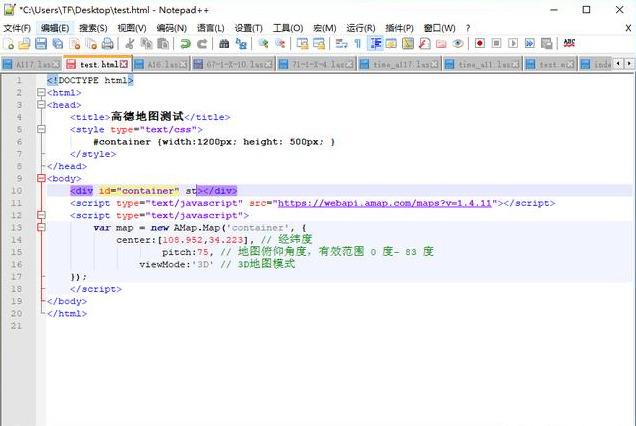The width and height of the screenshot is (636, 426).
Task: Close document with the menu bar X
Action: click(x=628, y=28)
